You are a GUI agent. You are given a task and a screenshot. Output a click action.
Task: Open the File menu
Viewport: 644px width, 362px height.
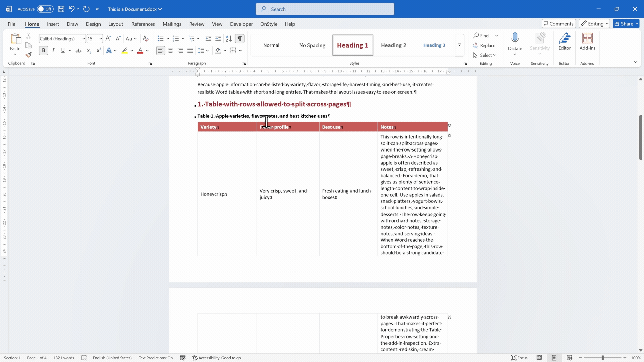point(11,24)
